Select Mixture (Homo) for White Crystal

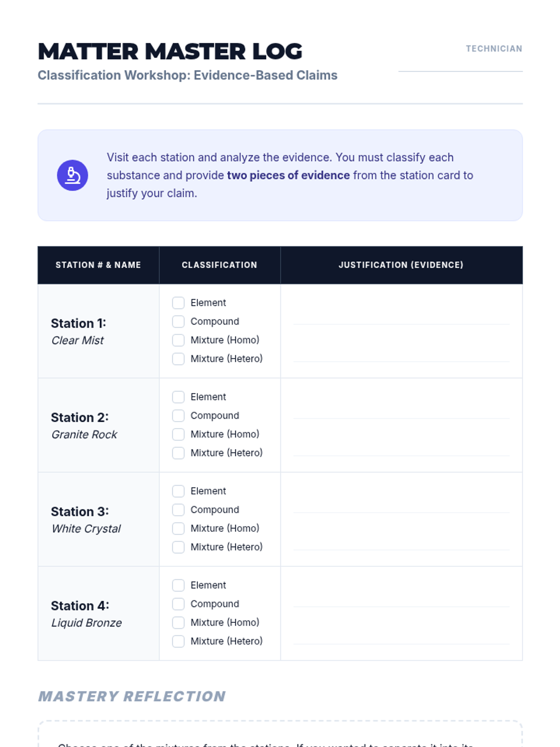(x=178, y=529)
